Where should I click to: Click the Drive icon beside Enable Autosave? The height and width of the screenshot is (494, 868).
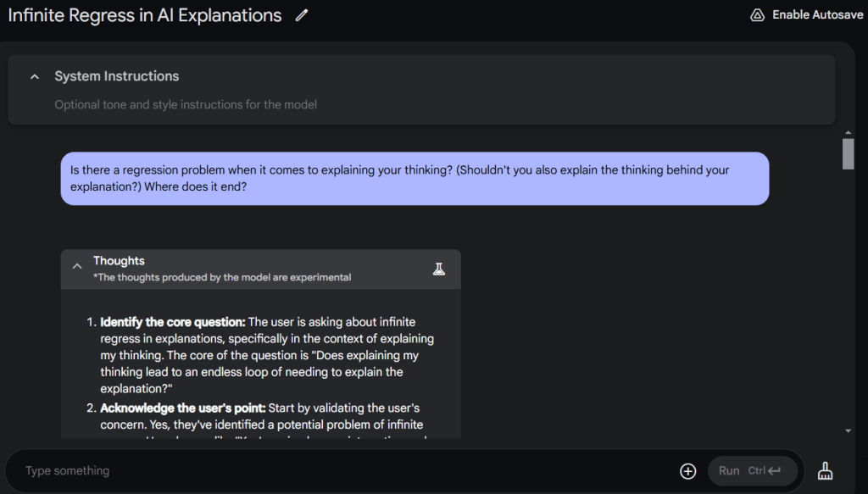coord(757,15)
